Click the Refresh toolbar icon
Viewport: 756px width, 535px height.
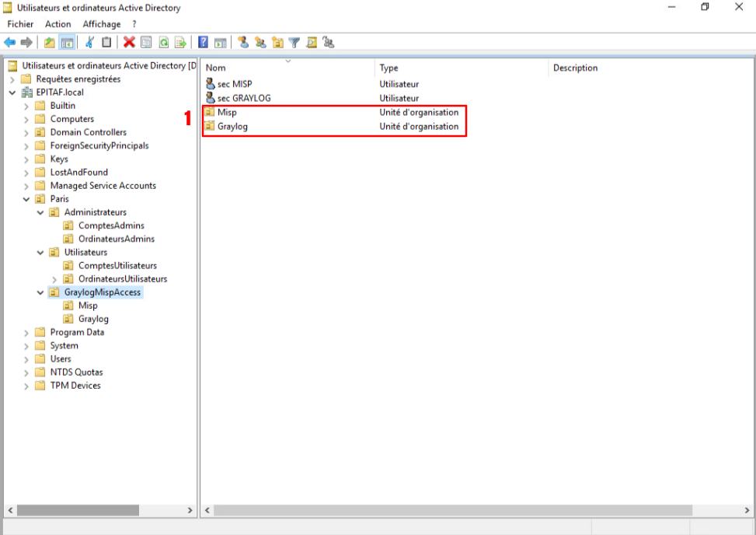(x=164, y=42)
